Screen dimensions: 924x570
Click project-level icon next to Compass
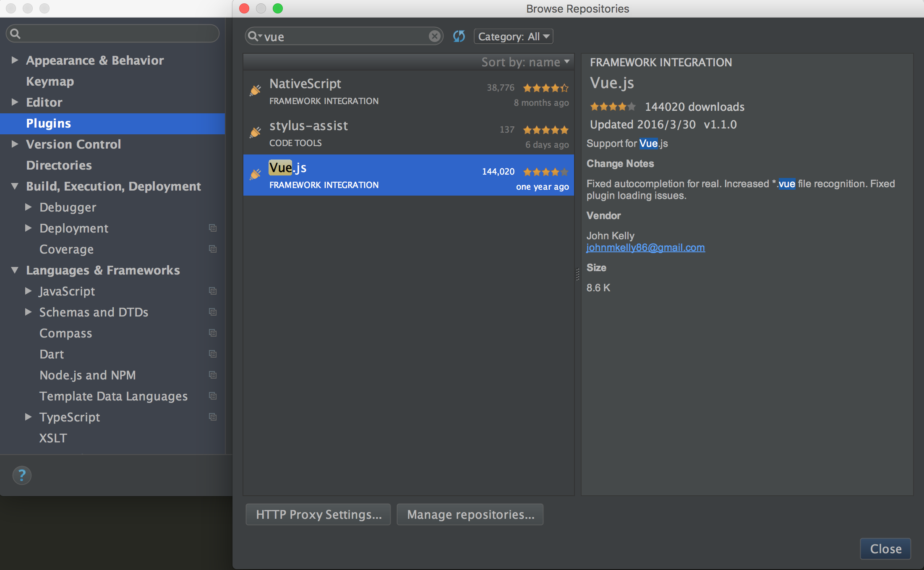[x=213, y=333]
